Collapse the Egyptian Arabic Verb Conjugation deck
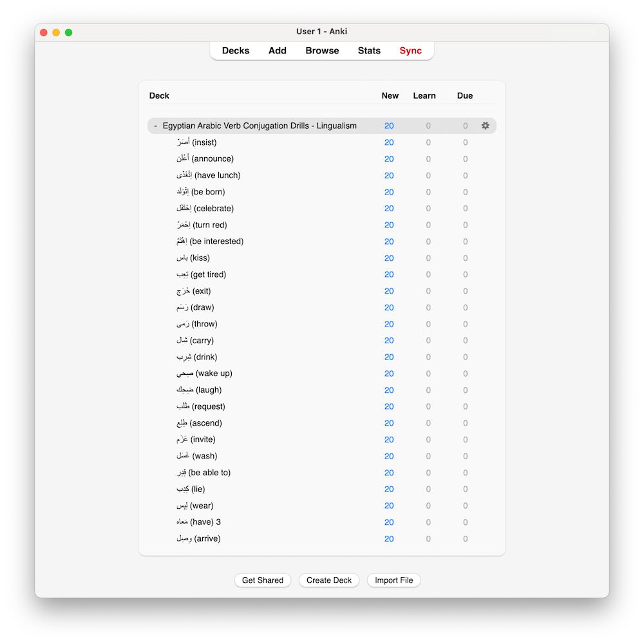The height and width of the screenshot is (644, 644). point(155,126)
